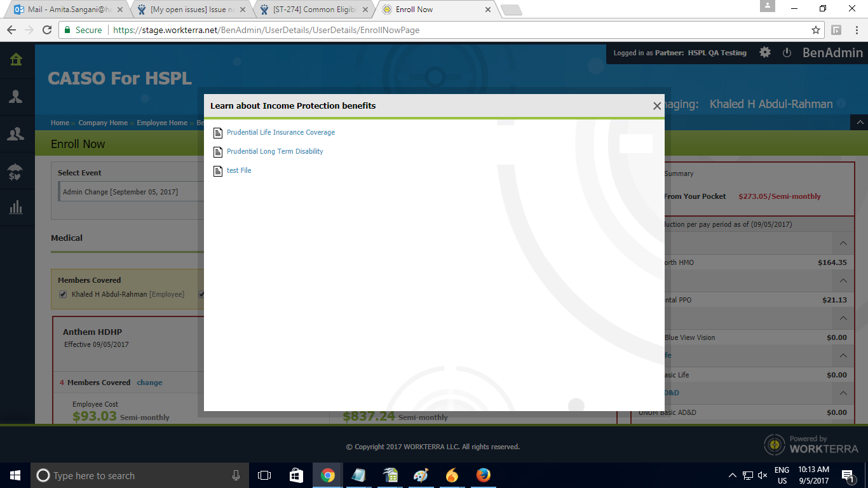Click the muted volume tray icon

[763, 475]
